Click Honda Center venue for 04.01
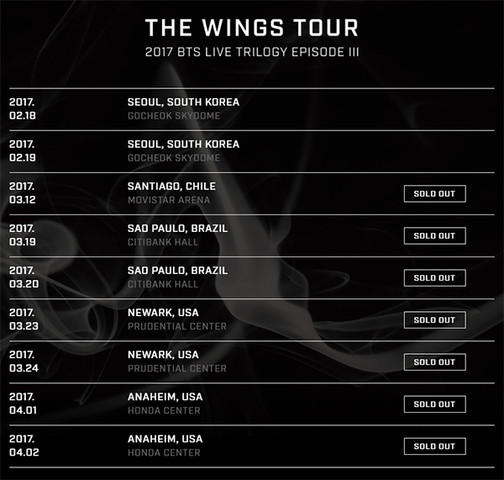 pyautogui.click(x=164, y=410)
